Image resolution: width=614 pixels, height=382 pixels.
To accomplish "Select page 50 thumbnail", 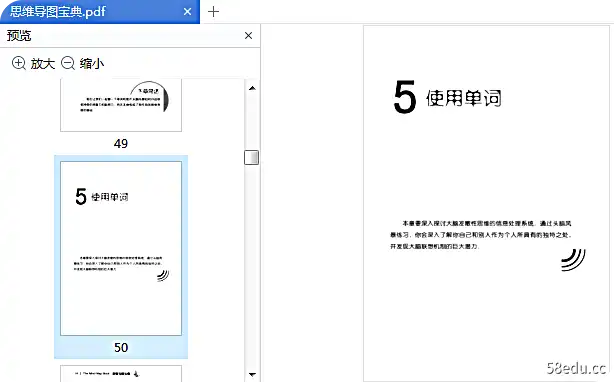I will pyautogui.click(x=121, y=248).
